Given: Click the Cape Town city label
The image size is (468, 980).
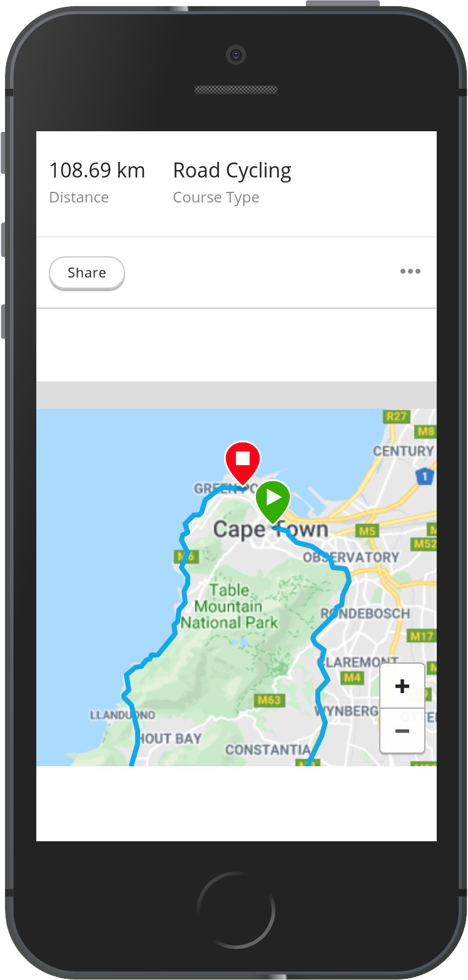Looking at the screenshot, I should tap(270, 530).
